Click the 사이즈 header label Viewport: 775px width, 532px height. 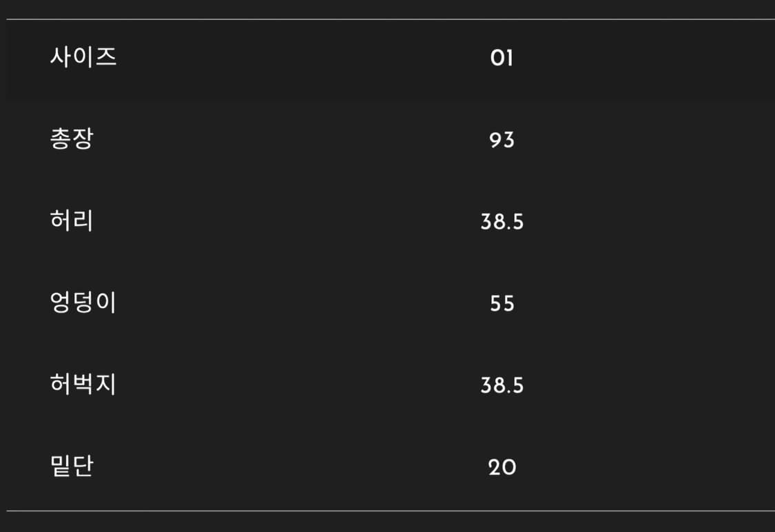coord(83,57)
